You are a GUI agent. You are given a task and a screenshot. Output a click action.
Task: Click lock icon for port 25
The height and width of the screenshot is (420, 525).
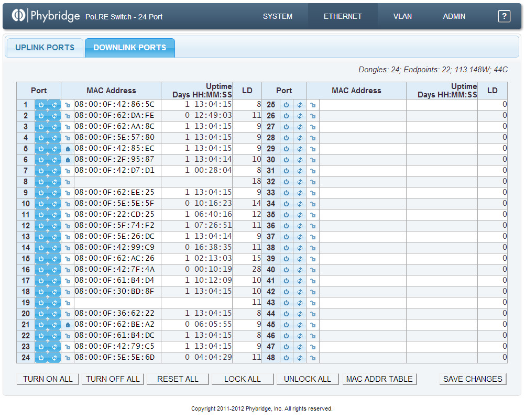tap(313, 105)
